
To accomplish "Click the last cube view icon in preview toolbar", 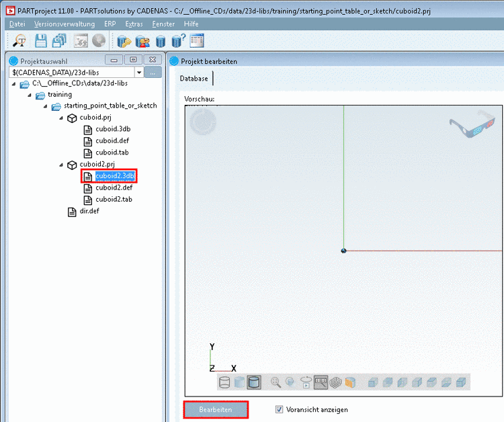I will [x=461, y=382].
